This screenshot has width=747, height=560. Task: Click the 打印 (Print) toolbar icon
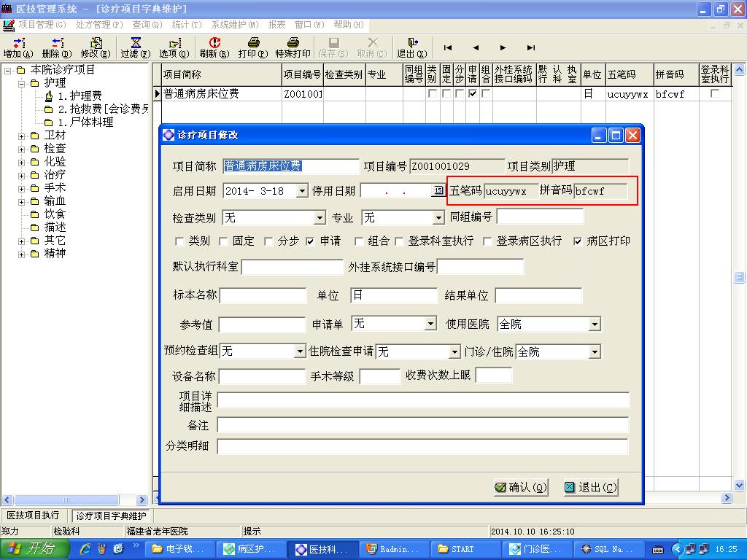253,47
